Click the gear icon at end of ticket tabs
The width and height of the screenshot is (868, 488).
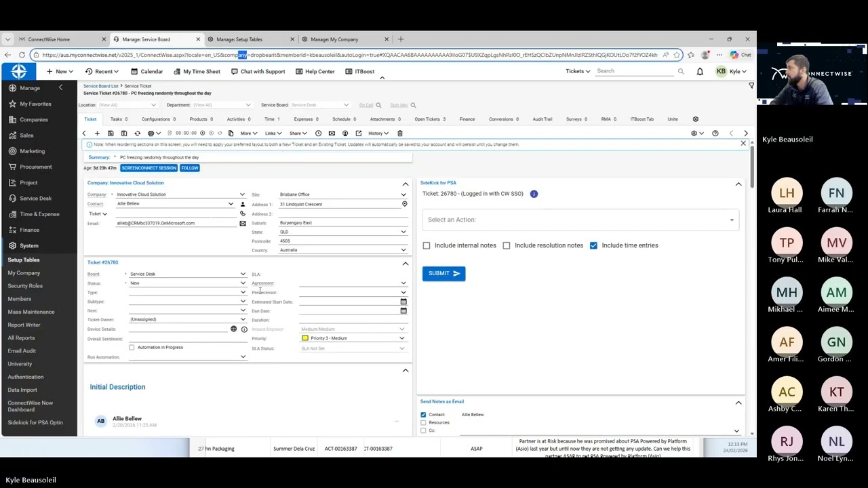coord(695,119)
